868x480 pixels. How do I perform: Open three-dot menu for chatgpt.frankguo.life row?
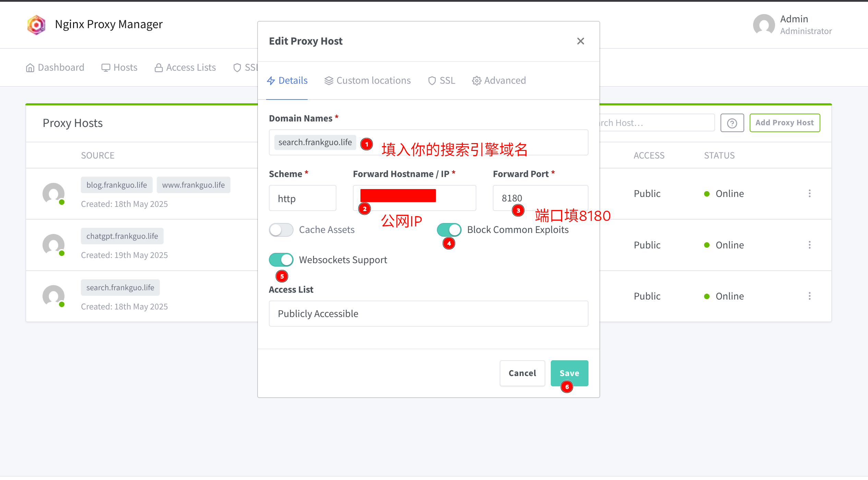tap(809, 245)
